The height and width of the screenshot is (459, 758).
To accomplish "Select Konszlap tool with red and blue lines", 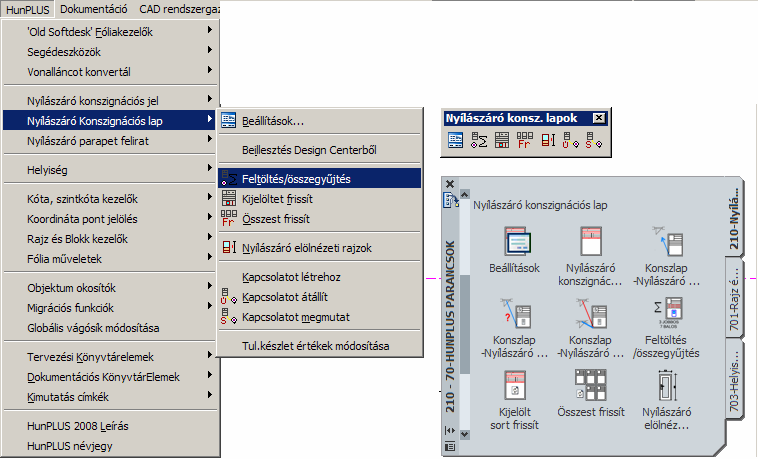I will pos(590,328).
